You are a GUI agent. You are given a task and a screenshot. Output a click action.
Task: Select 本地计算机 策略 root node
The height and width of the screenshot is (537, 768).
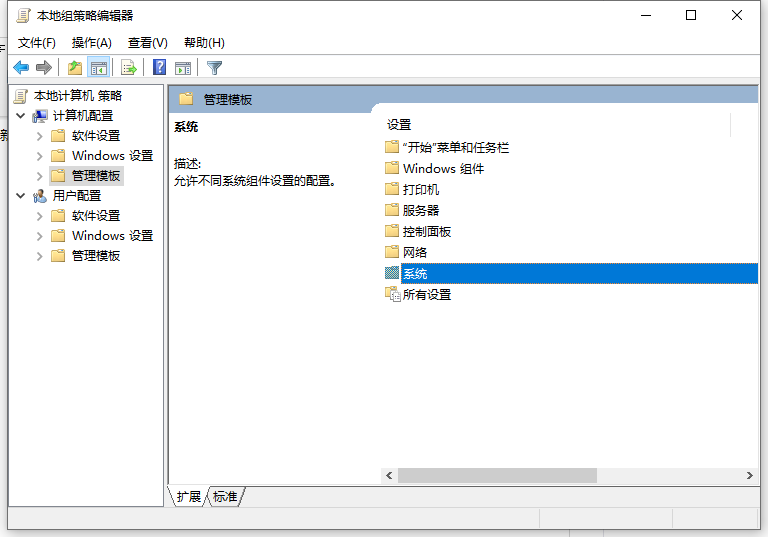coord(77,96)
